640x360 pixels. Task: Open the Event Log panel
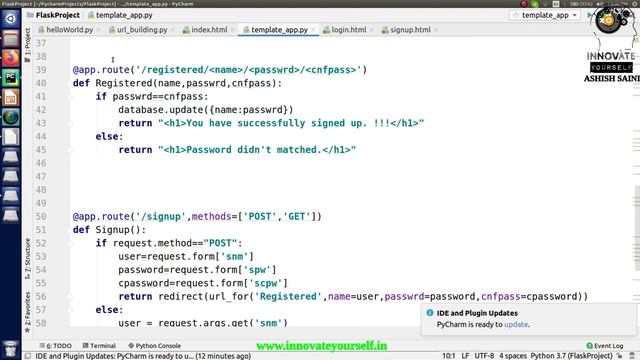tap(604, 346)
